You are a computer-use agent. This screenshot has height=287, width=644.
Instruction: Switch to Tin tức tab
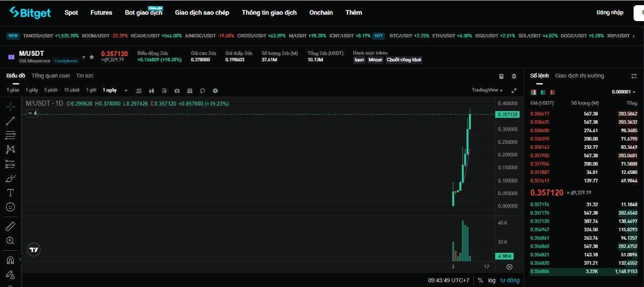85,76
